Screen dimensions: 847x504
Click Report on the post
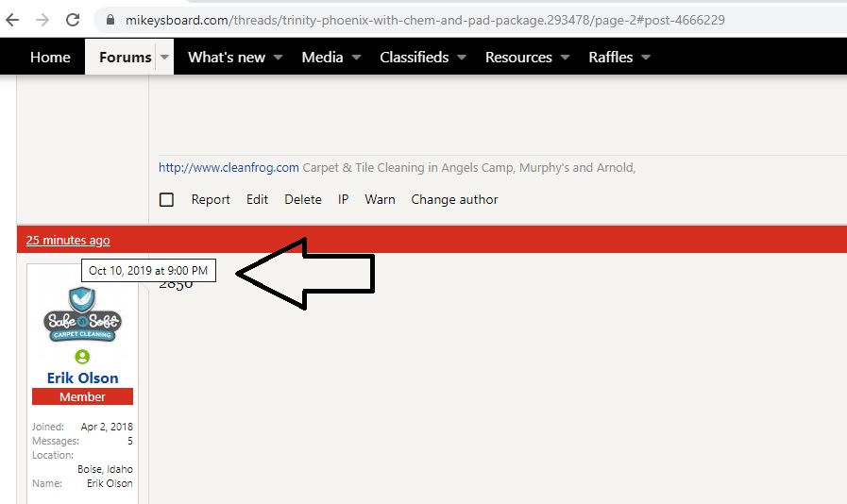[x=211, y=199]
